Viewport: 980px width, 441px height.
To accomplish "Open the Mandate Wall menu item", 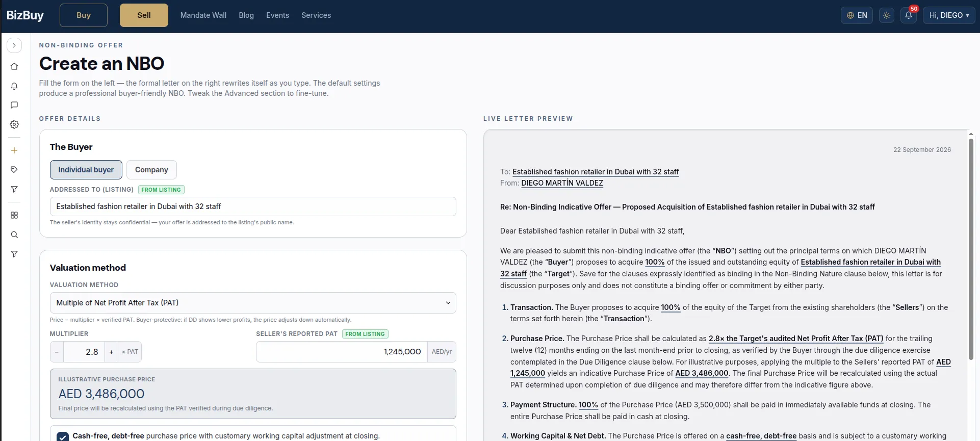I will (x=203, y=15).
